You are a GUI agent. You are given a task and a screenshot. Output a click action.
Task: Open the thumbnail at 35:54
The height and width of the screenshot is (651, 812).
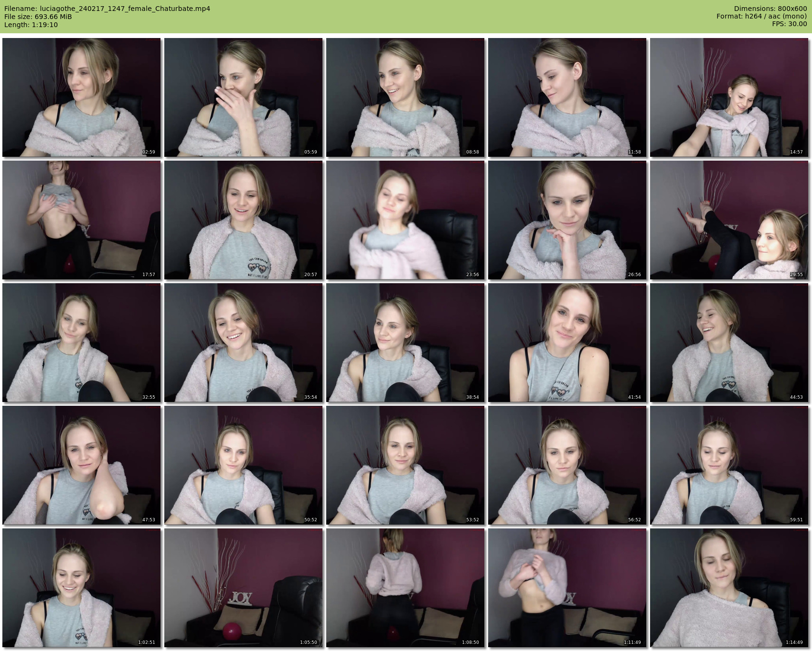243,343
